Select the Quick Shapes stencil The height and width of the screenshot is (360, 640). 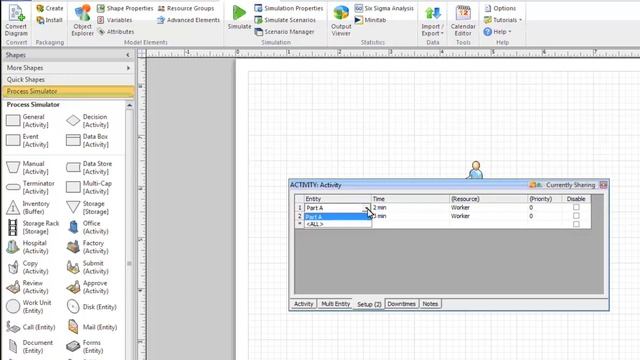68,80
